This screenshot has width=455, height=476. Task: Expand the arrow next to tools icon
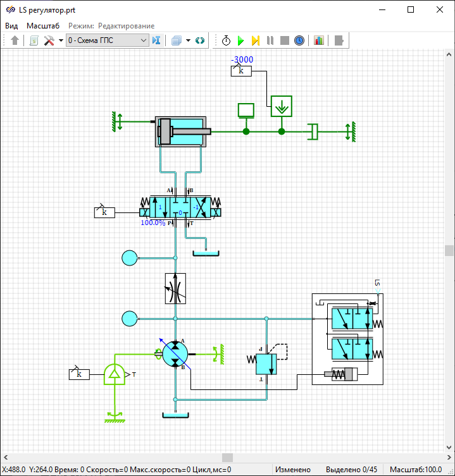(x=61, y=40)
